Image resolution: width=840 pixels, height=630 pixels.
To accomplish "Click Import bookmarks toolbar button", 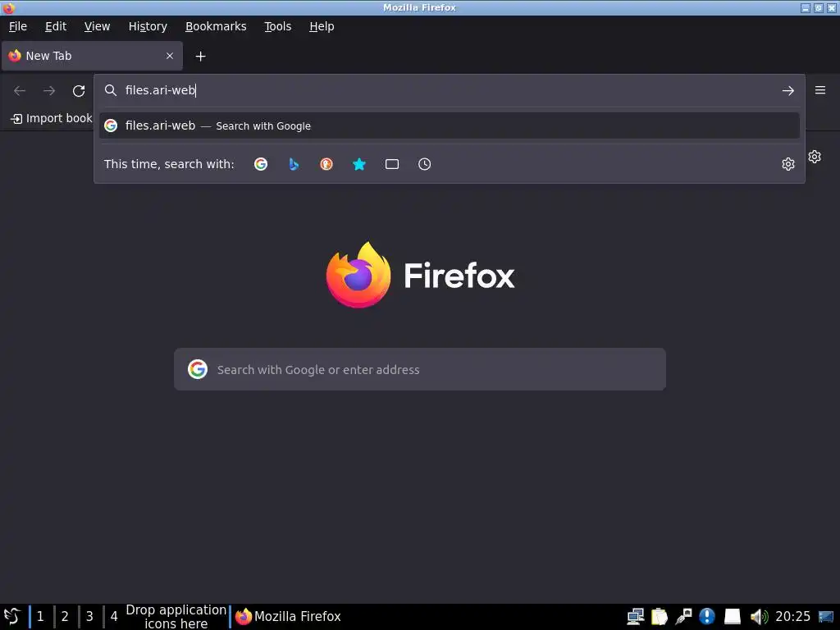I will click(x=52, y=118).
